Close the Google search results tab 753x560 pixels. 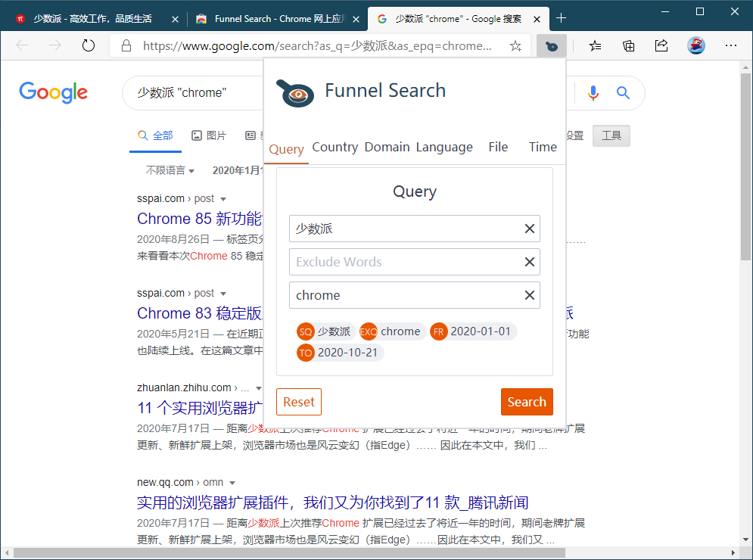537,19
